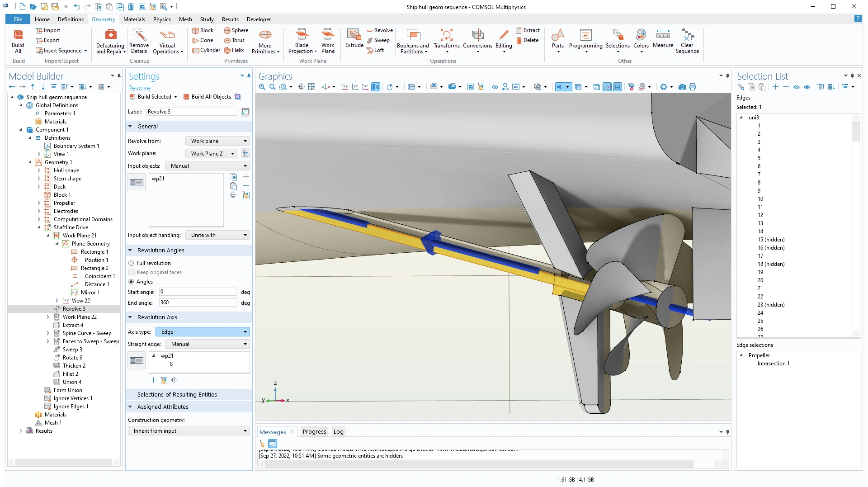Select the Block primitive tool
This screenshot has width=868, height=487.
pos(202,30)
